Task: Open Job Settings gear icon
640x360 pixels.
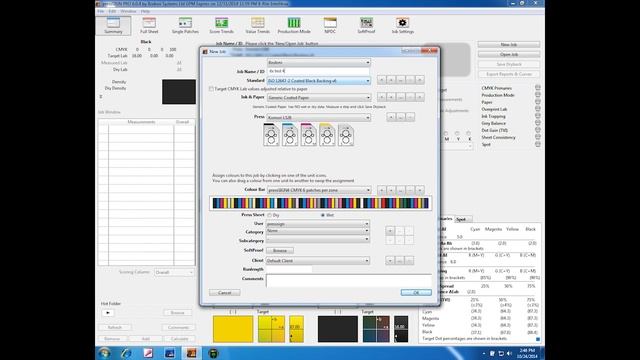Action: pos(402,25)
